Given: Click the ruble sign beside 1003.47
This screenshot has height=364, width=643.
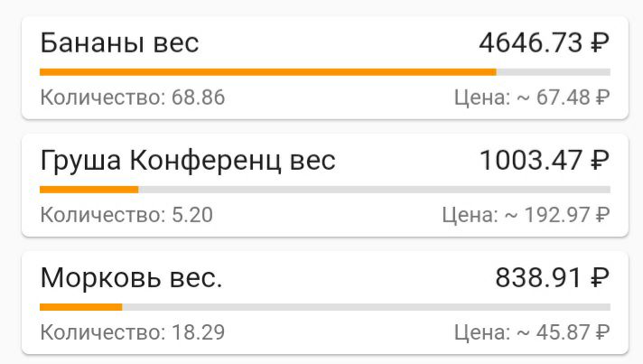Looking at the screenshot, I should point(600,161).
